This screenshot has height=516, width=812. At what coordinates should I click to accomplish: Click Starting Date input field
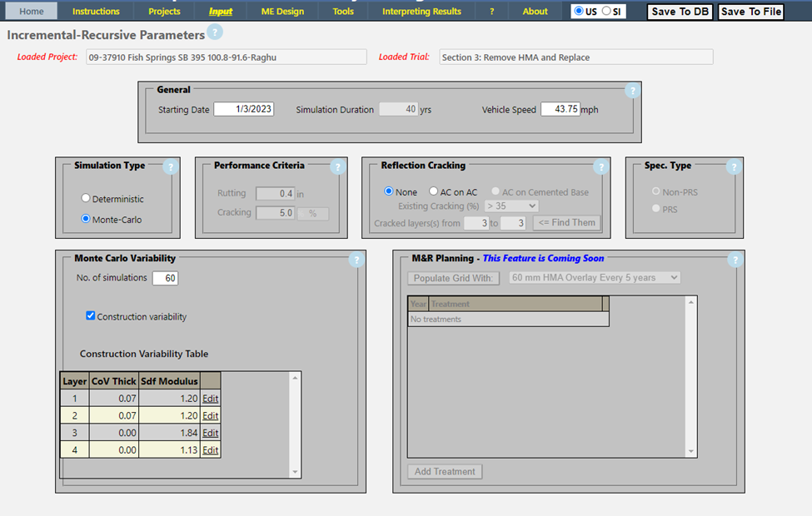tap(242, 109)
